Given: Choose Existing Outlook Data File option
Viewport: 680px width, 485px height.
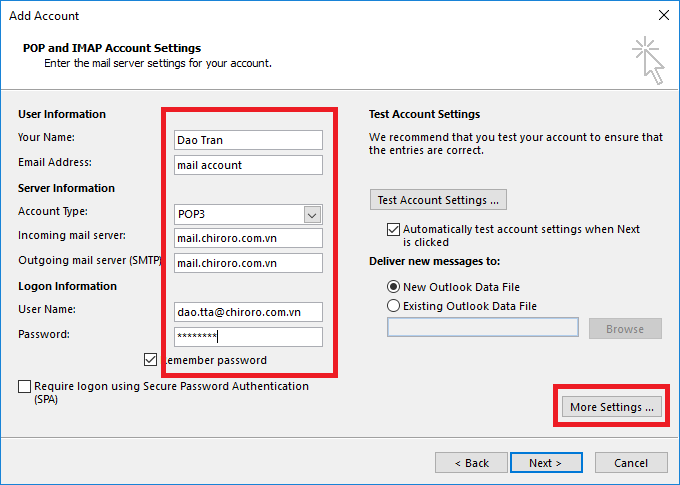Looking at the screenshot, I should click(x=394, y=306).
